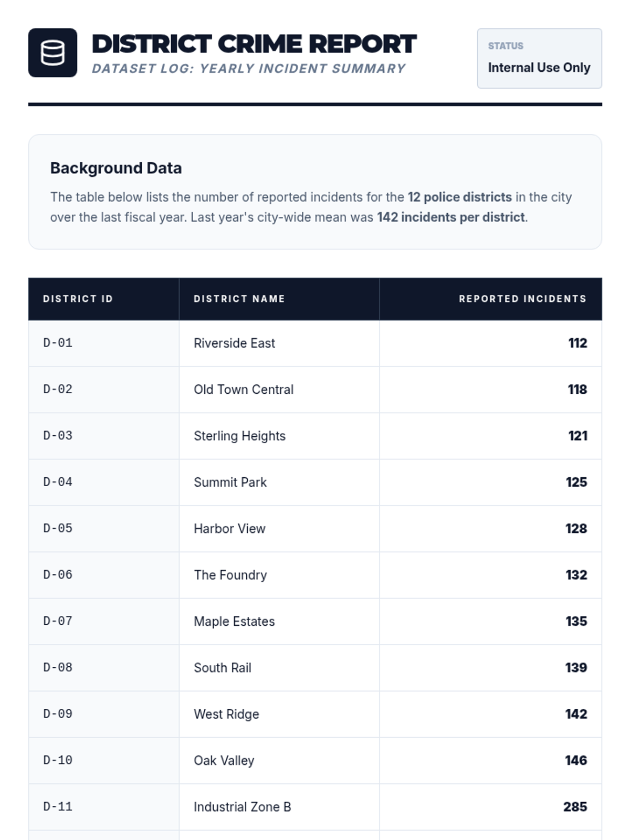The image size is (630, 840).
Task: Click the database icon in the header
Action: (x=52, y=52)
